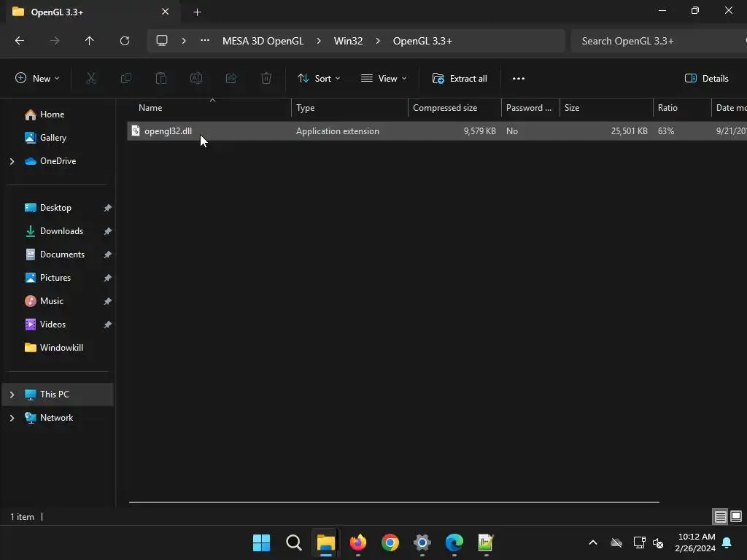Expand chevron after MESA 3D OpenGL
The height and width of the screenshot is (560, 747).
click(319, 41)
